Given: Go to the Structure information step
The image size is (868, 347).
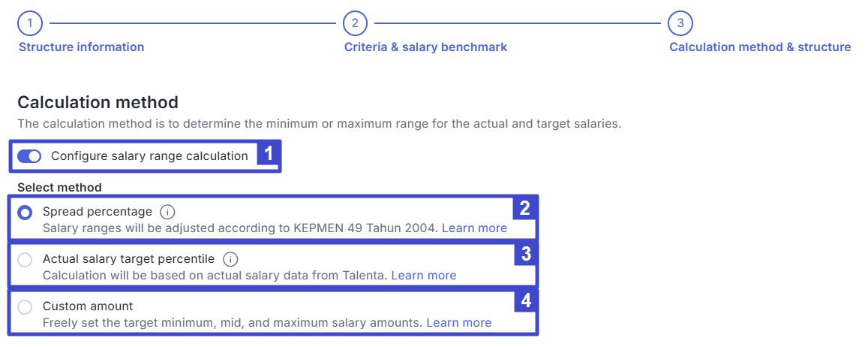Looking at the screenshot, I should pos(81,47).
